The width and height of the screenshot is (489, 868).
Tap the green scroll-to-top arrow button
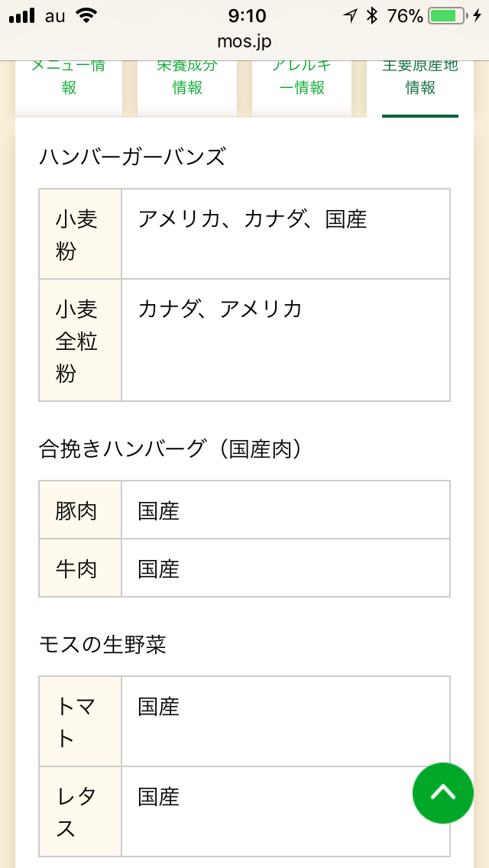coord(442,792)
